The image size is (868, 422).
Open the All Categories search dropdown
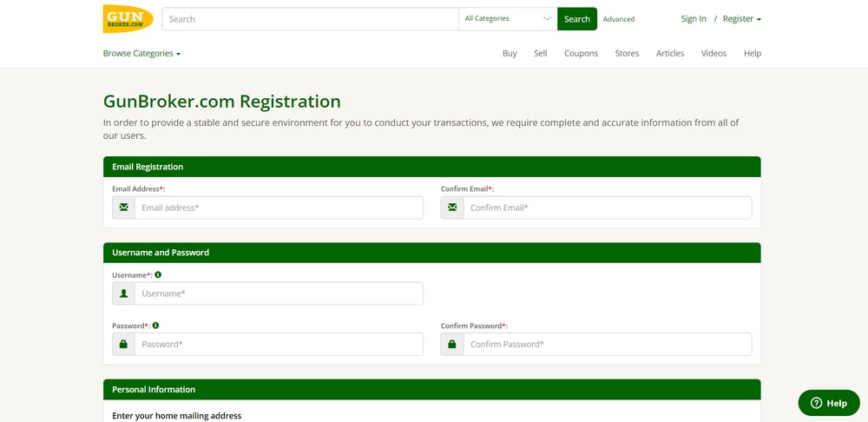point(508,18)
